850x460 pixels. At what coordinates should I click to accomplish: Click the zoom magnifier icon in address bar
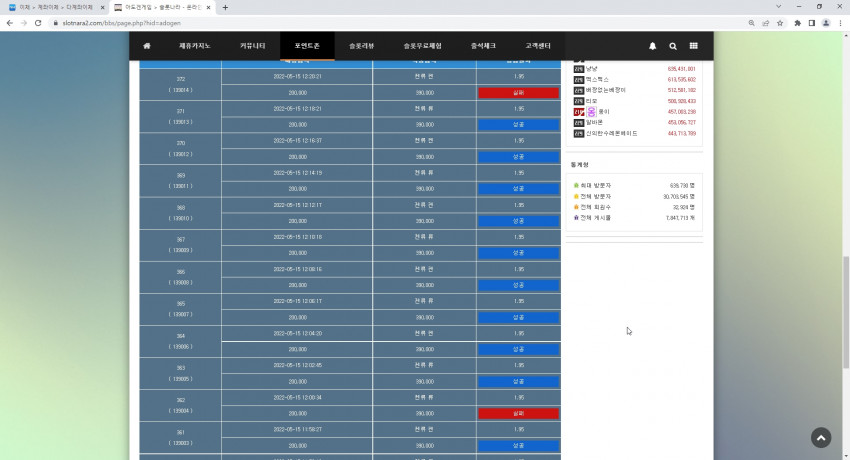(x=751, y=23)
